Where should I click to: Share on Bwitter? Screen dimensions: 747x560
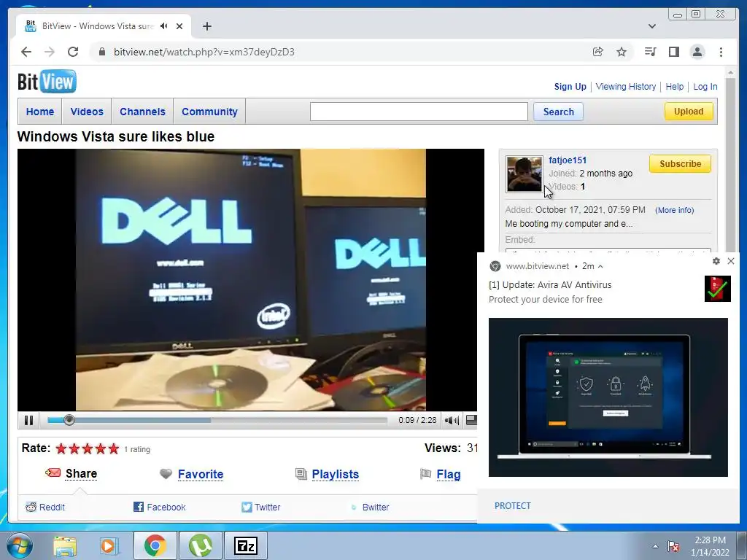370,507
